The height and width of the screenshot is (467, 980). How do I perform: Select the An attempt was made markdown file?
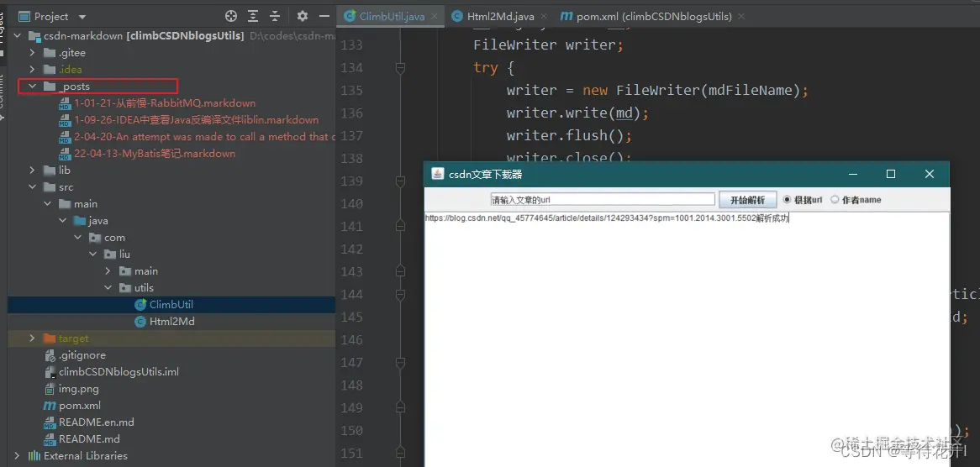point(204,137)
